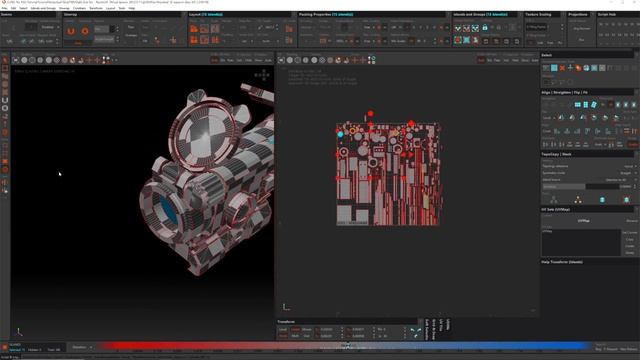Image resolution: width=640 pixels, height=360 pixels.
Task: Click first pack icon in Layout panel top row
Action: click(194, 29)
